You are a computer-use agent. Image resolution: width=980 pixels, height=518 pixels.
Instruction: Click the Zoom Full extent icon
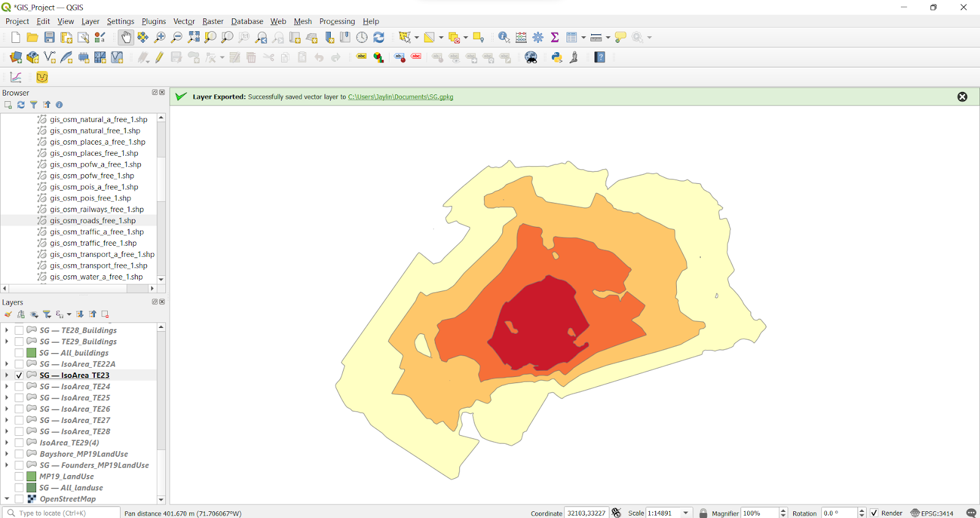(194, 37)
